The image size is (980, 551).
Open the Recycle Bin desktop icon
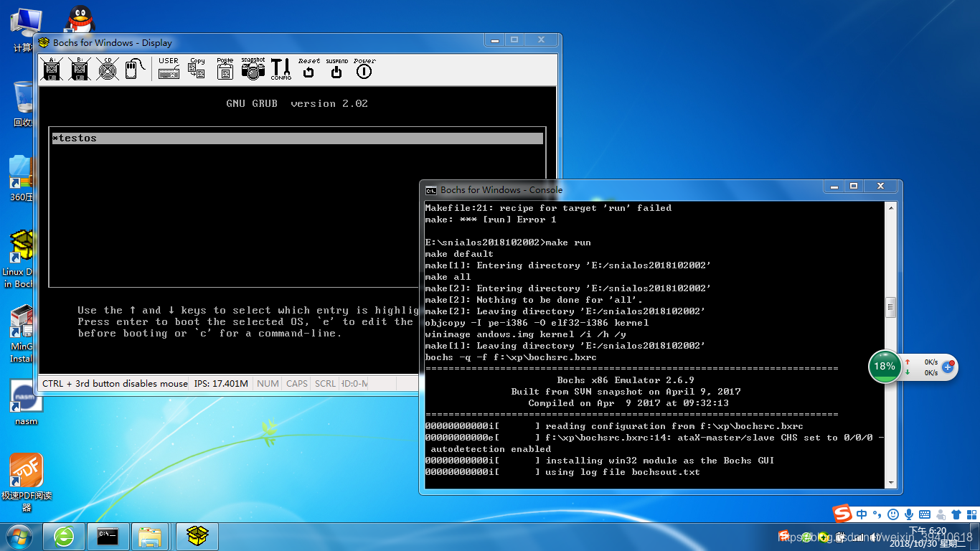tap(23, 104)
